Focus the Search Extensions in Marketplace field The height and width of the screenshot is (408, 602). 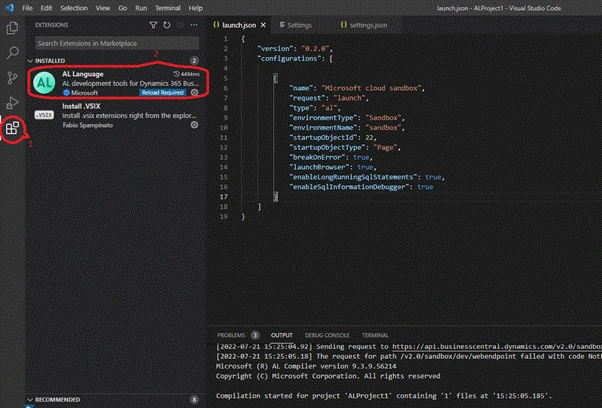(x=117, y=43)
